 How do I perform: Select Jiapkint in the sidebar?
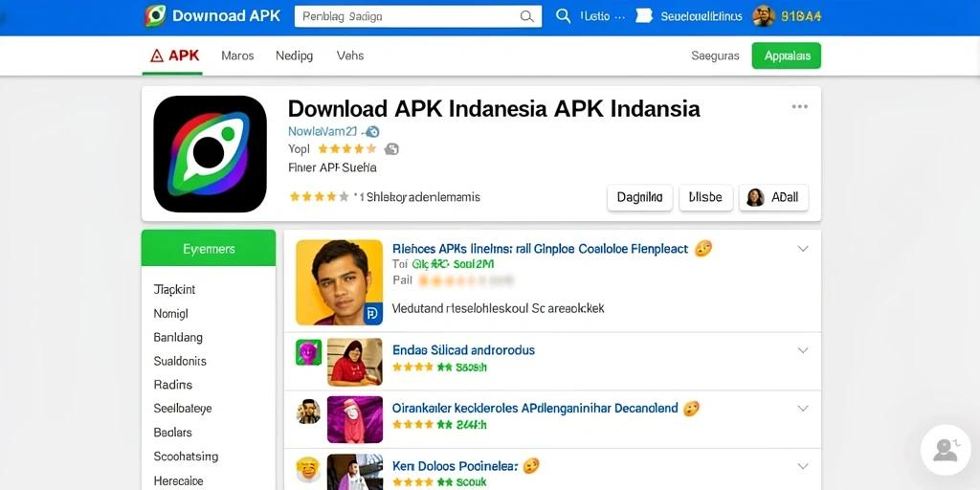click(174, 290)
